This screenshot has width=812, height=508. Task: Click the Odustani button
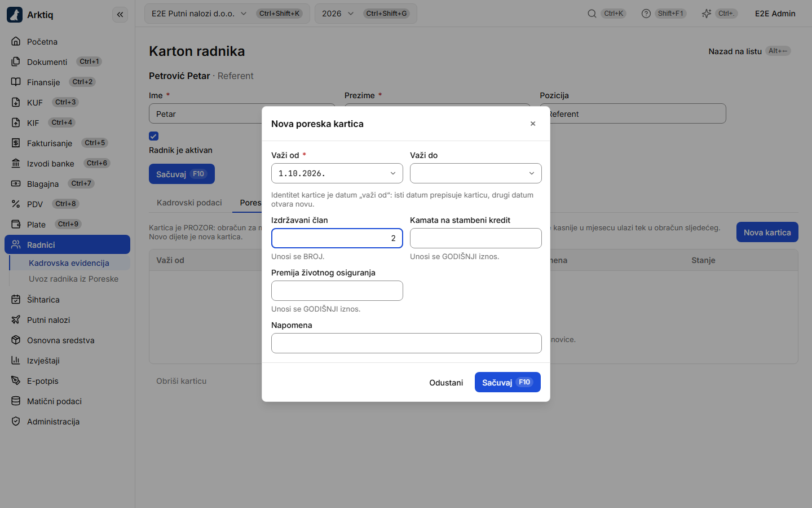(446, 382)
